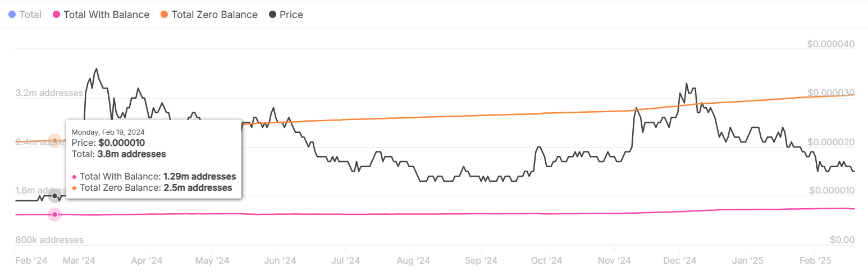Click the $0.000040 price axis label
The height and width of the screenshot is (276, 868).
830,44
